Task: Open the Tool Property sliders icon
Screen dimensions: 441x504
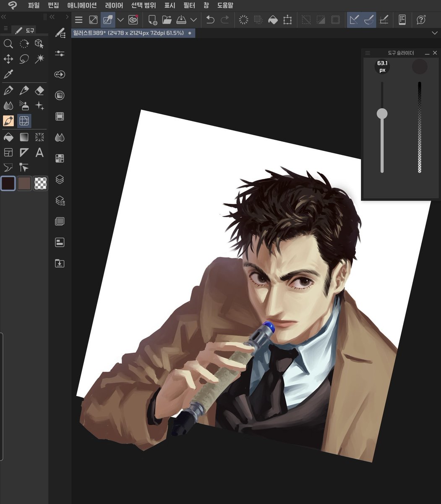Action: pos(60,53)
